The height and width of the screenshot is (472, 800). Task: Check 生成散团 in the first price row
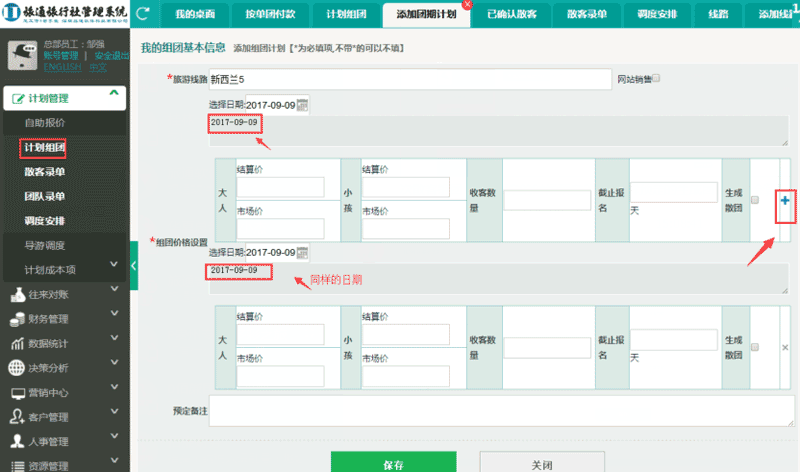tap(755, 199)
